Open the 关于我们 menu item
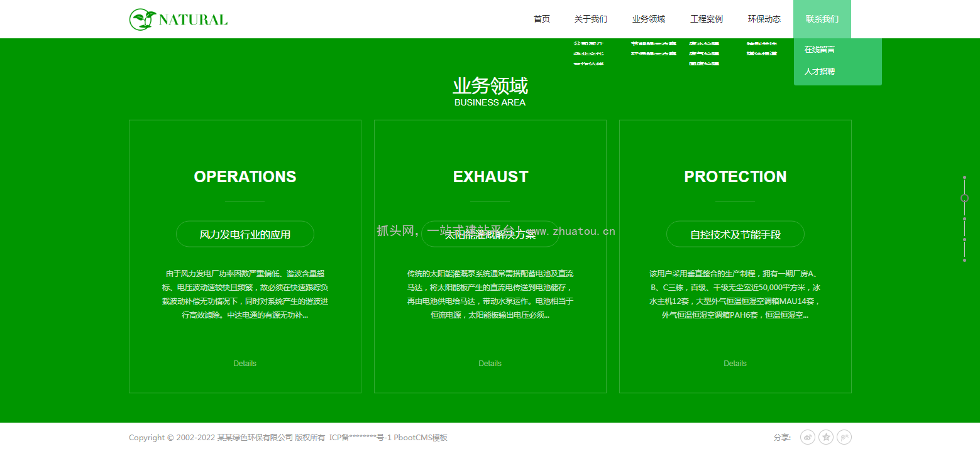 click(x=591, y=19)
